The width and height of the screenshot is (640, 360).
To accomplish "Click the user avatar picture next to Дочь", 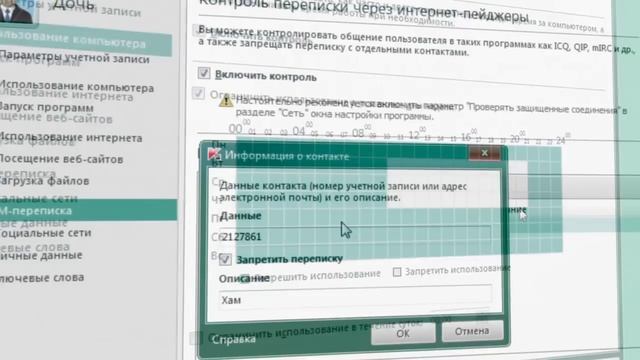I will [x=17, y=11].
